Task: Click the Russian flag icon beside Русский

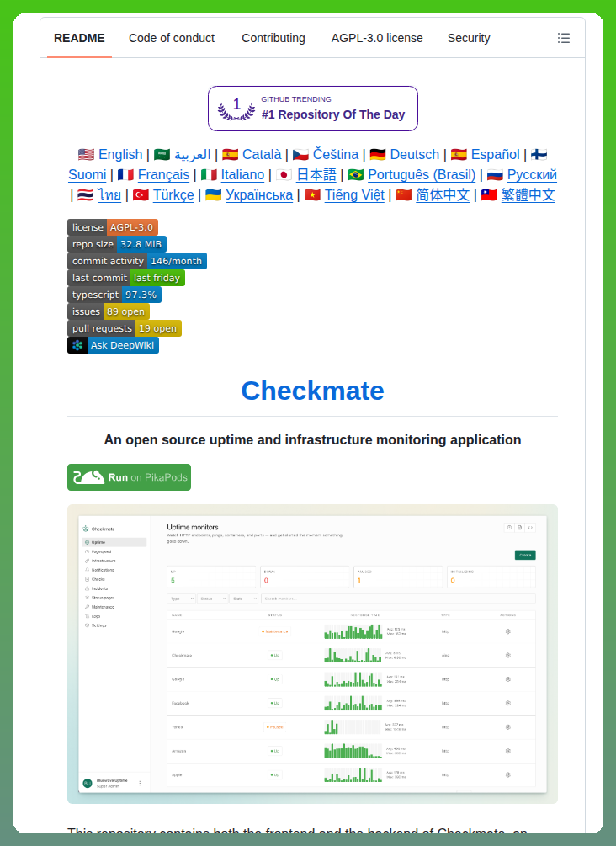Action: 495,175
